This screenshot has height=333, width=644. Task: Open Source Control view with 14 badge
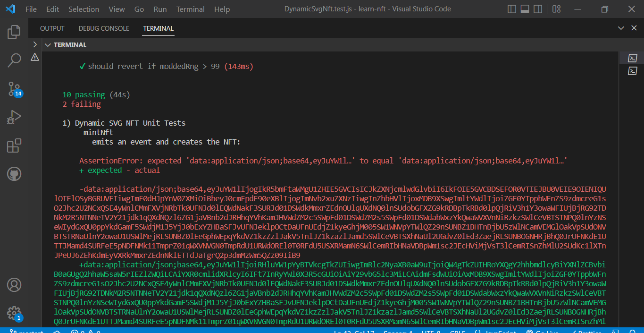click(x=14, y=89)
